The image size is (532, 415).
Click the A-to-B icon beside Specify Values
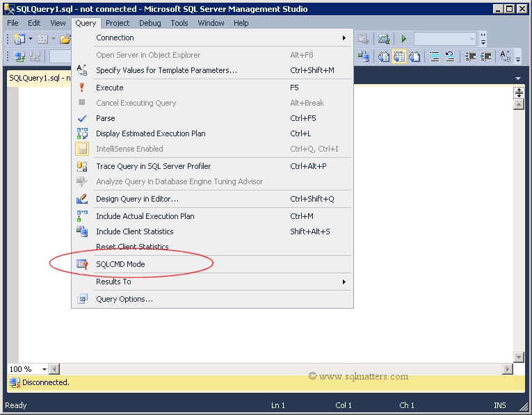click(82, 70)
